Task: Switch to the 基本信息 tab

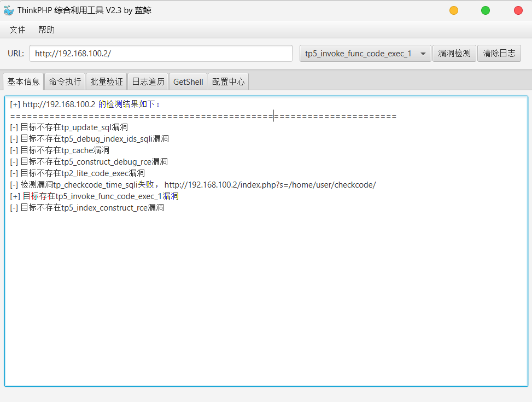Action: tap(24, 82)
